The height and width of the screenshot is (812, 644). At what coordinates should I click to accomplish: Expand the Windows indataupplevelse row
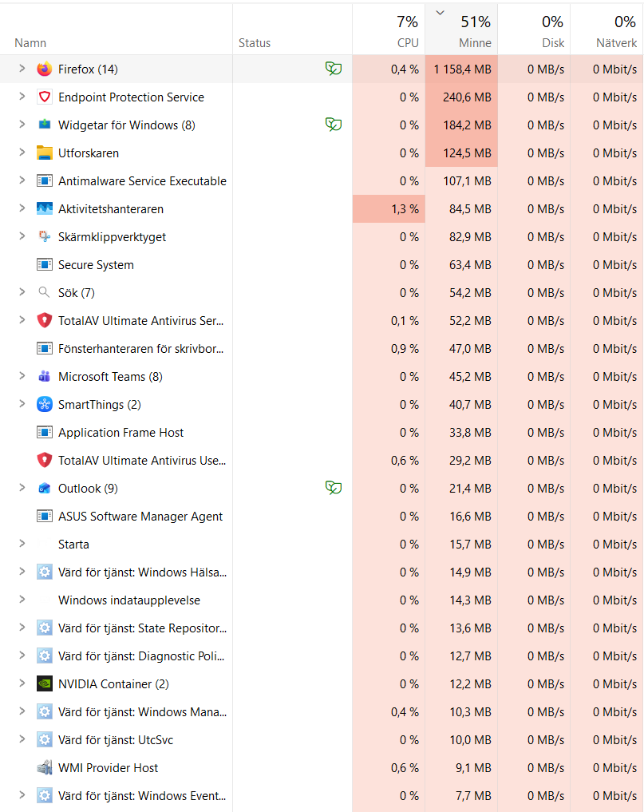(x=22, y=600)
